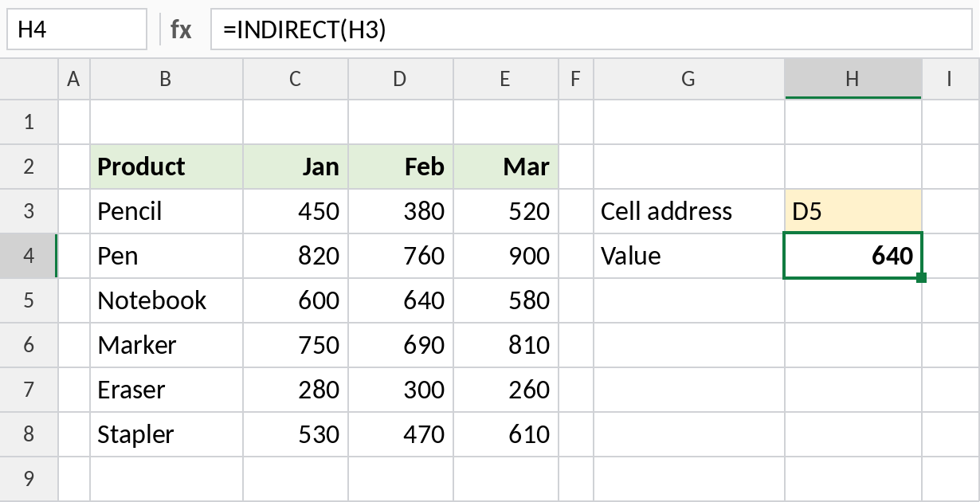Click Marker's Feb value 690
Image resolution: width=980 pixels, height=502 pixels.
point(401,345)
